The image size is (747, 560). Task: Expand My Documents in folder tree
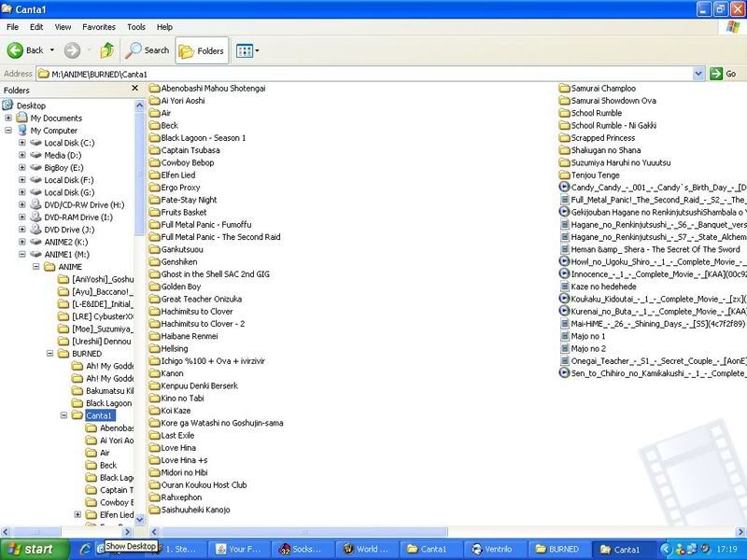pyautogui.click(x=8, y=118)
